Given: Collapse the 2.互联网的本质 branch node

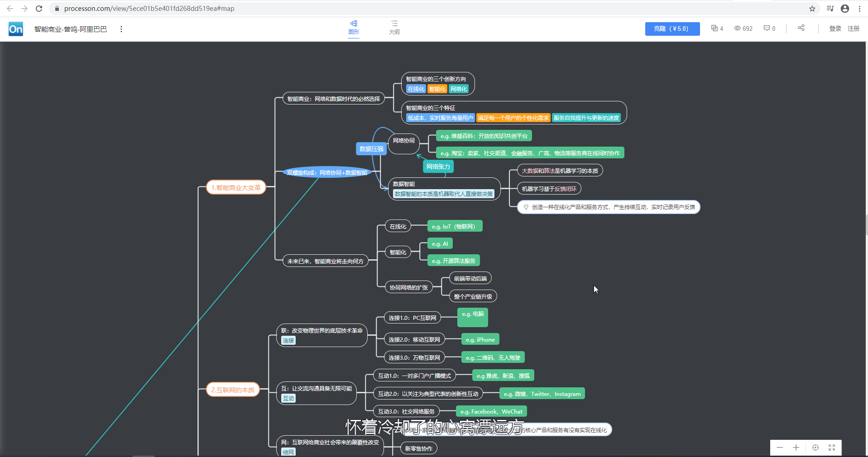Looking at the screenshot, I should coord(232,389).
